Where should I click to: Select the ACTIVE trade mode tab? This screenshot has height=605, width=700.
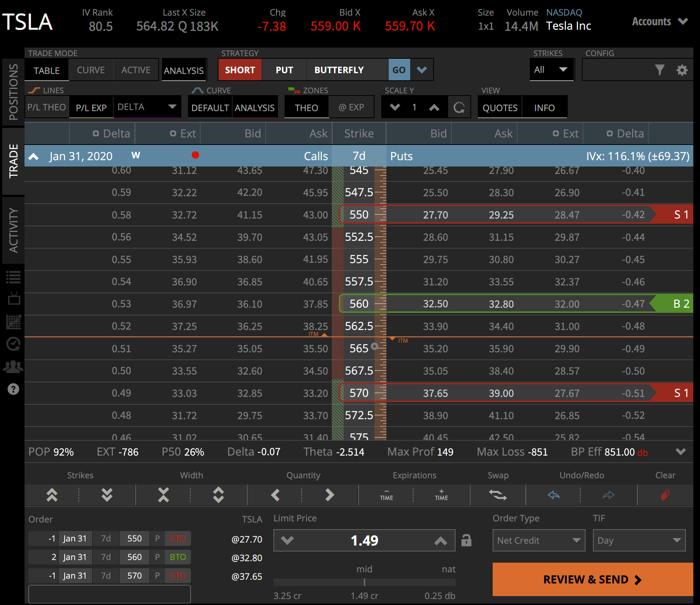click(x=136, y=70)
